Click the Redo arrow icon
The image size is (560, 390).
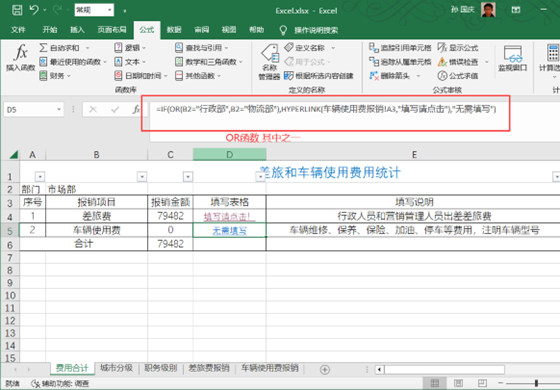click(56, 10)
